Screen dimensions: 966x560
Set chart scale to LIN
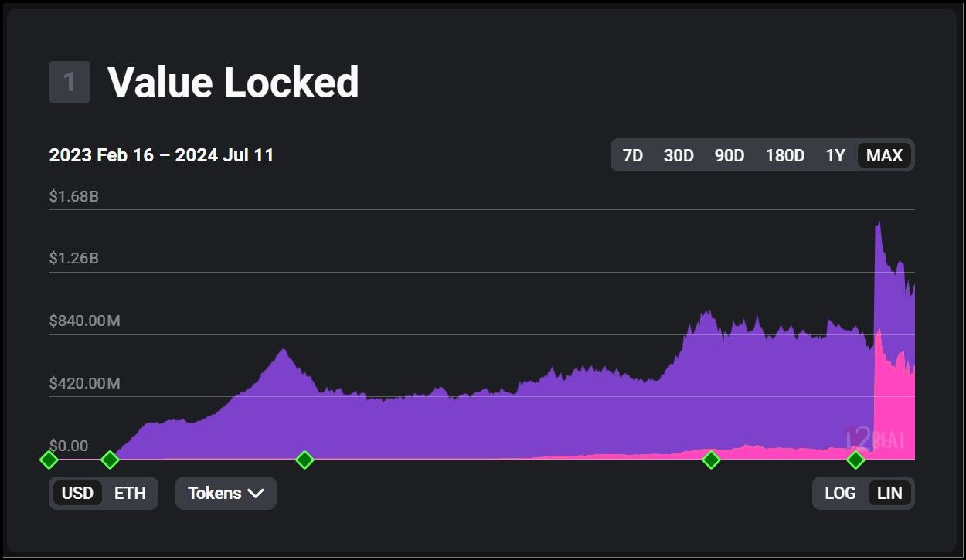(889, 494)
